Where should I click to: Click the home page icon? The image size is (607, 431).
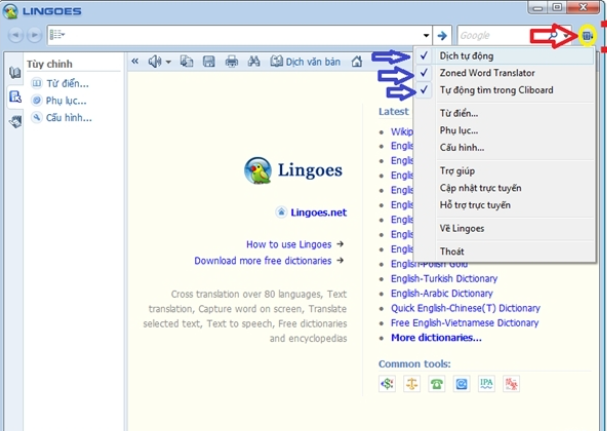coord(357,61)
